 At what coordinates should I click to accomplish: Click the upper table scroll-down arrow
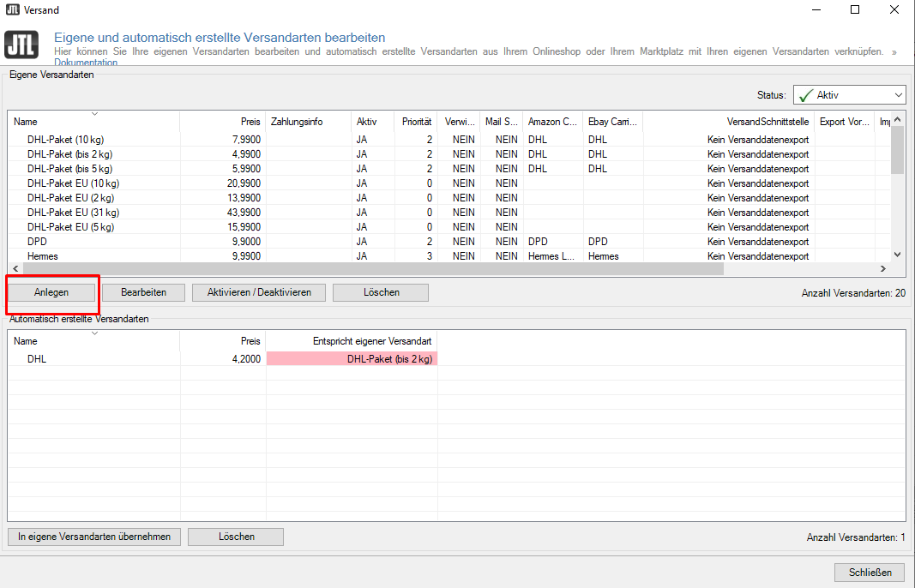coord(898,255)
